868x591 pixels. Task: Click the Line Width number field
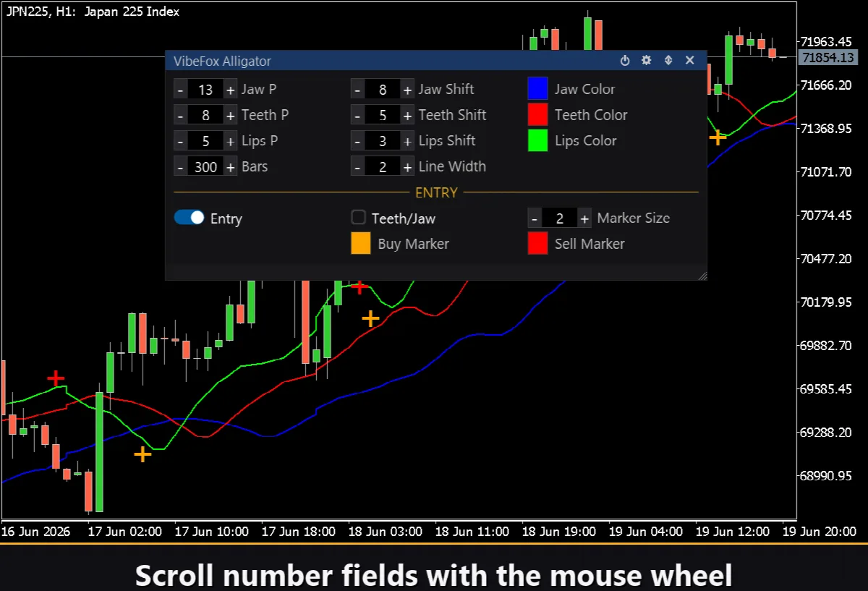tap(383, 166)
